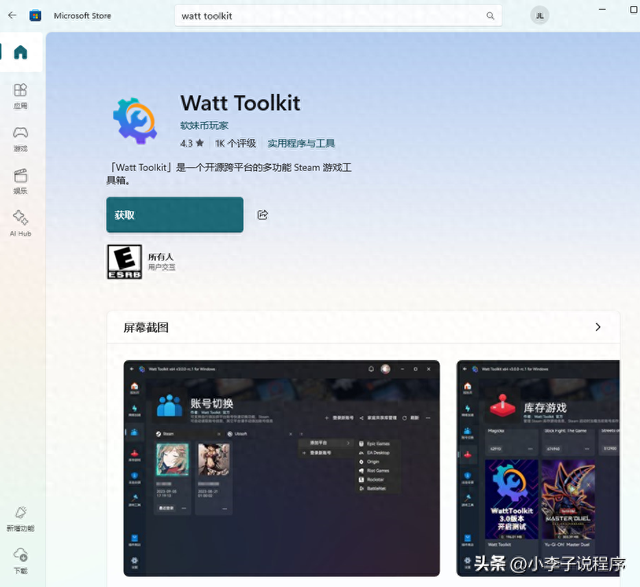Open the 娱乐 (Entertainment) sidebar section
Image resolution: width=640 pixels, height=587 pixels.
click(x=20, y=181)
